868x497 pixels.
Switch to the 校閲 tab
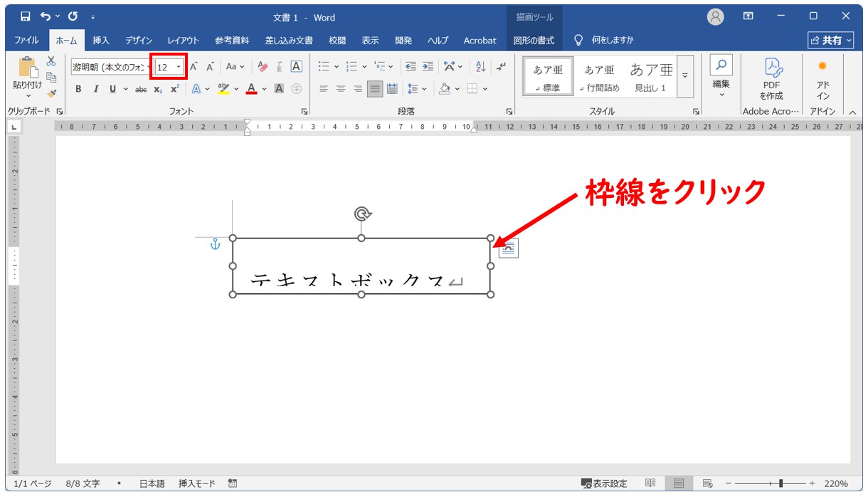coord(337,40)
